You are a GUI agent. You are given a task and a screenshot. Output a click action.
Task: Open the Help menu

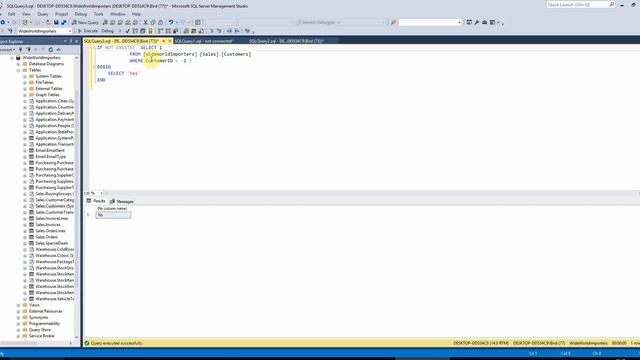tap(136, 14)
